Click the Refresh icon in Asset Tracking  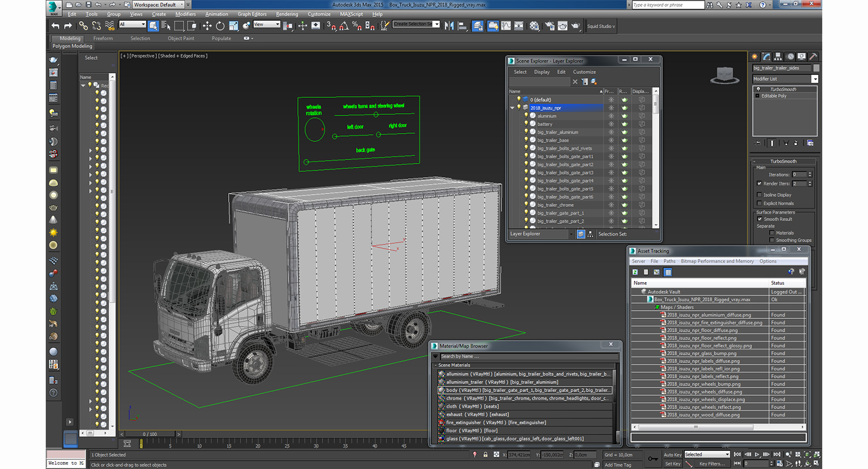pyautogui.click(x=635, y=272)
